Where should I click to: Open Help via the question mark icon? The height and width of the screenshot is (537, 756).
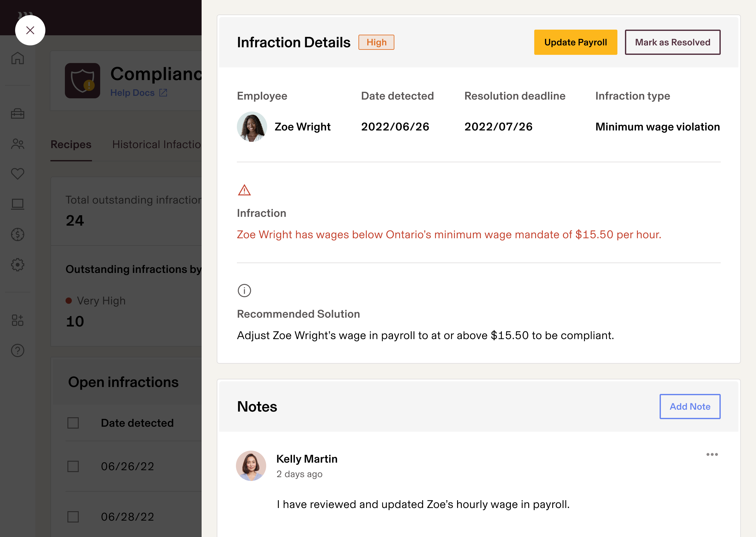(18, 350)
